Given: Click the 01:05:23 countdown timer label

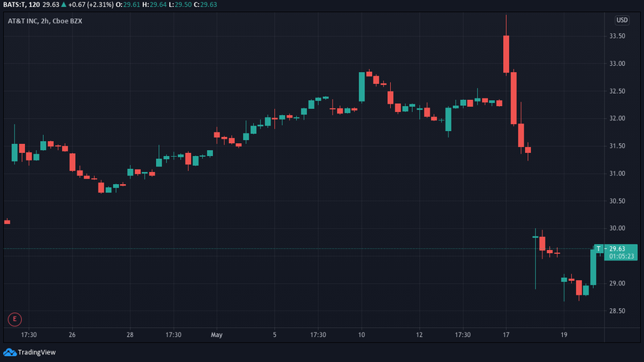Looking at the screenshot, I should click(622, 256).
